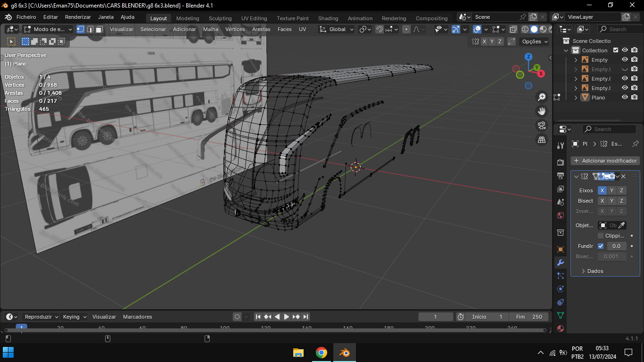644x362 pixels.
Task: Switch to the Sculpting workspace tab
Action: (x=220, y=18)
